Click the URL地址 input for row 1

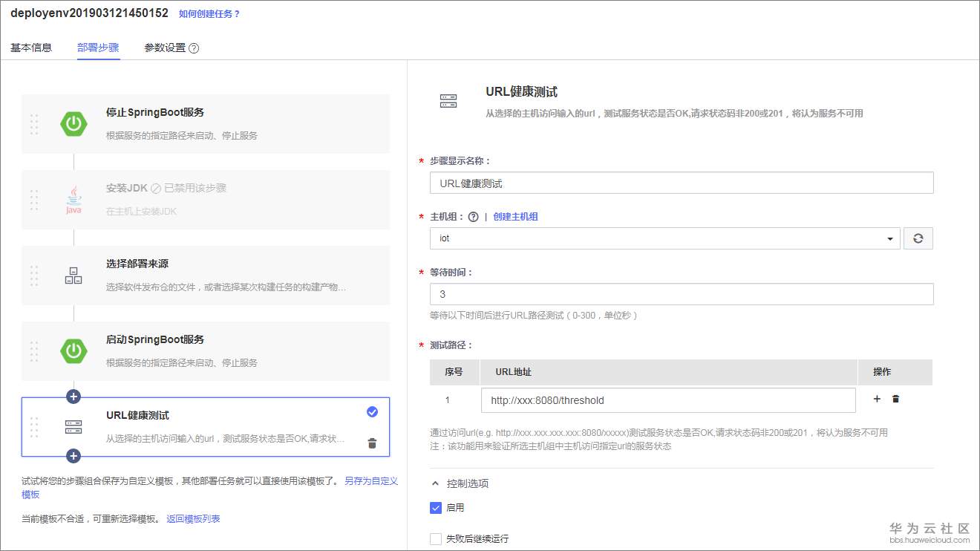pos(668,400)
